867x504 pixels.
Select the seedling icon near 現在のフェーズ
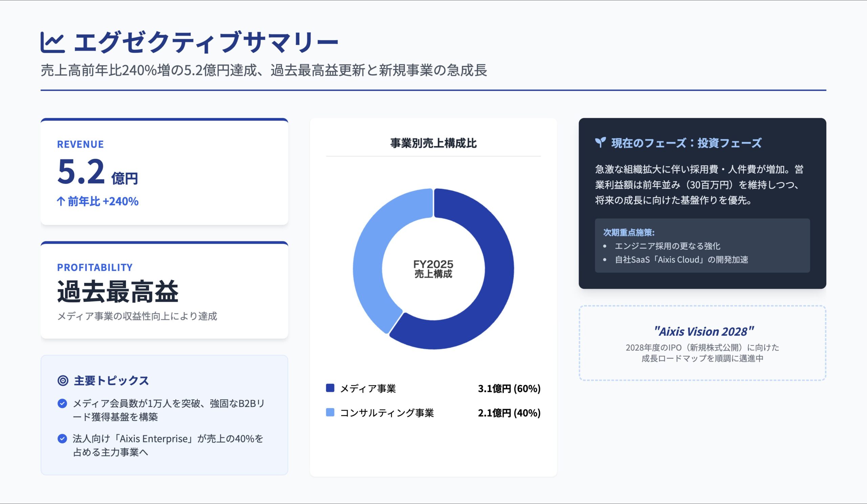pos(601,143)
